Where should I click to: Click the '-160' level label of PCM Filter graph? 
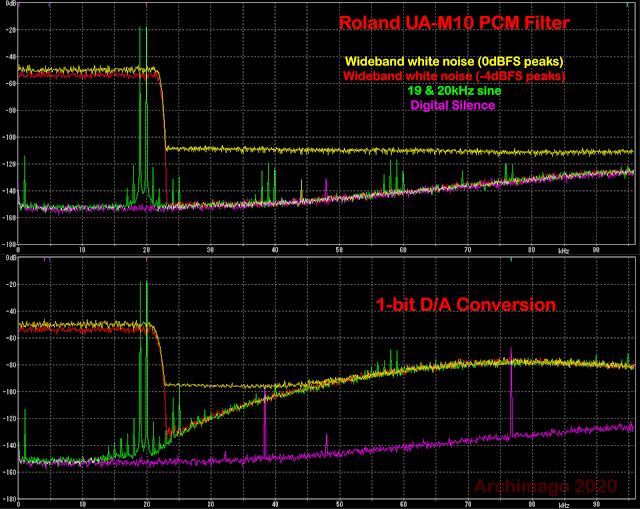9,218
